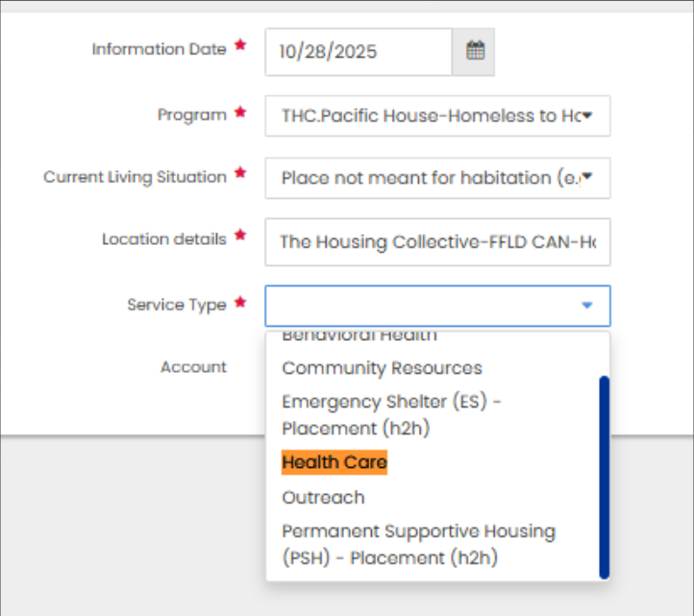The width and height of the screenshot is (694, 616).
Task: Click the Service Type label
Action: tap(176, 305)
